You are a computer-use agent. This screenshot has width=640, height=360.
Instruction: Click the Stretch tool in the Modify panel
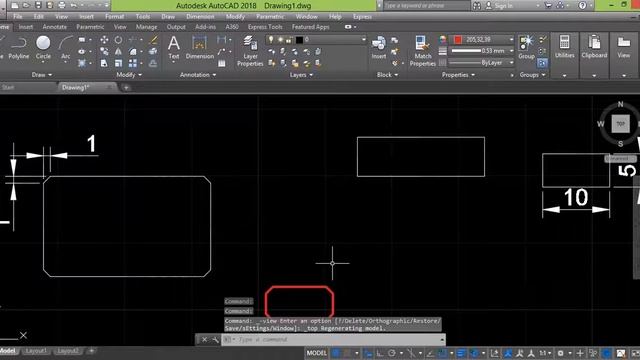104,63
